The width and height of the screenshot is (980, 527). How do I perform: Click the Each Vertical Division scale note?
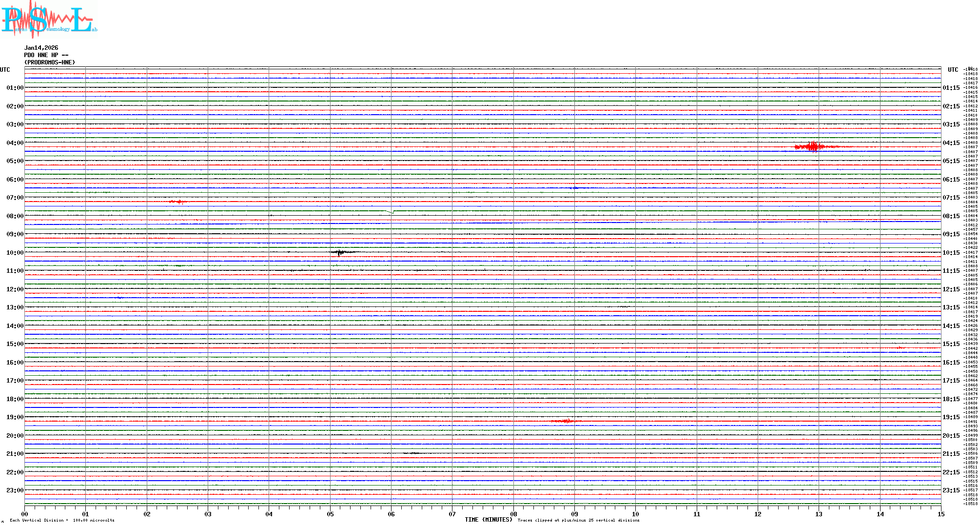pyautogui.click(x=62, y=520)
